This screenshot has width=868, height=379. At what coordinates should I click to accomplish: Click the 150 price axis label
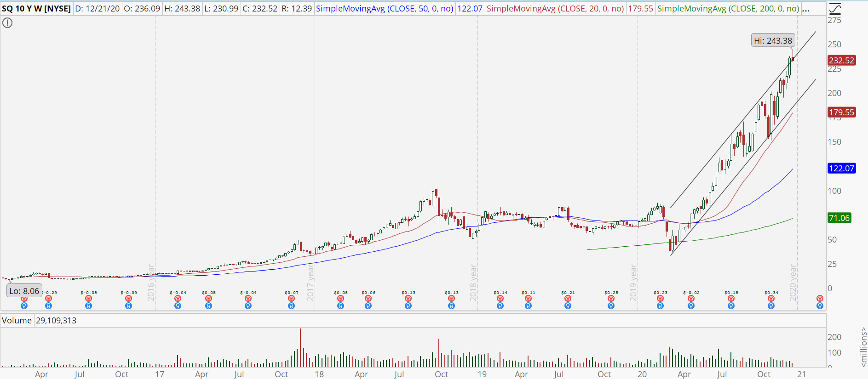[x=834, y=142]
